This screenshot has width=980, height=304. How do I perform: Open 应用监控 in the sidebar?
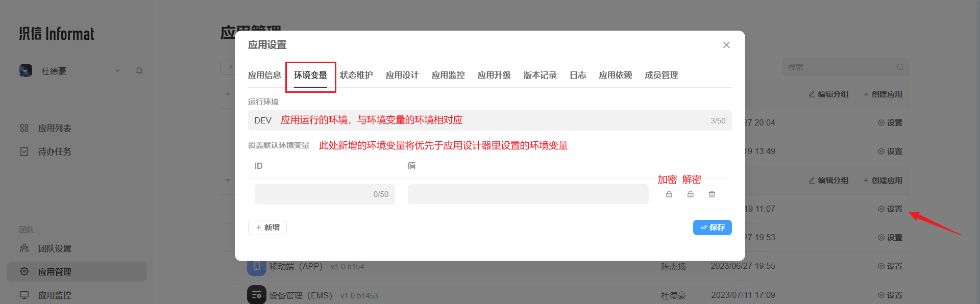pyautogui.click(x=55, y=295)
